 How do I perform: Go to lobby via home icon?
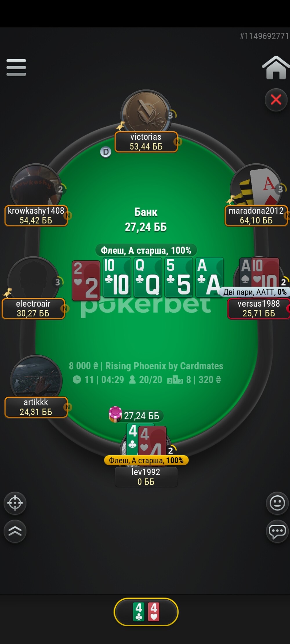[275, 68]
